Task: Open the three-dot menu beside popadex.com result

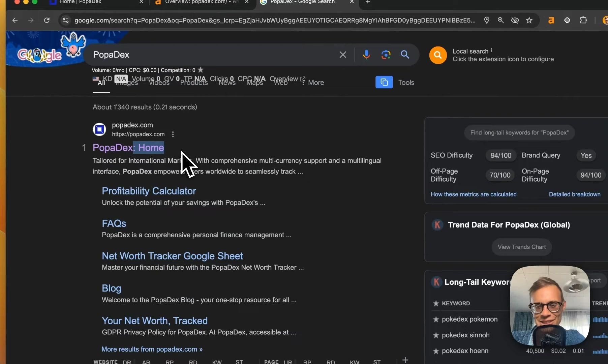Action: (173, 134)
